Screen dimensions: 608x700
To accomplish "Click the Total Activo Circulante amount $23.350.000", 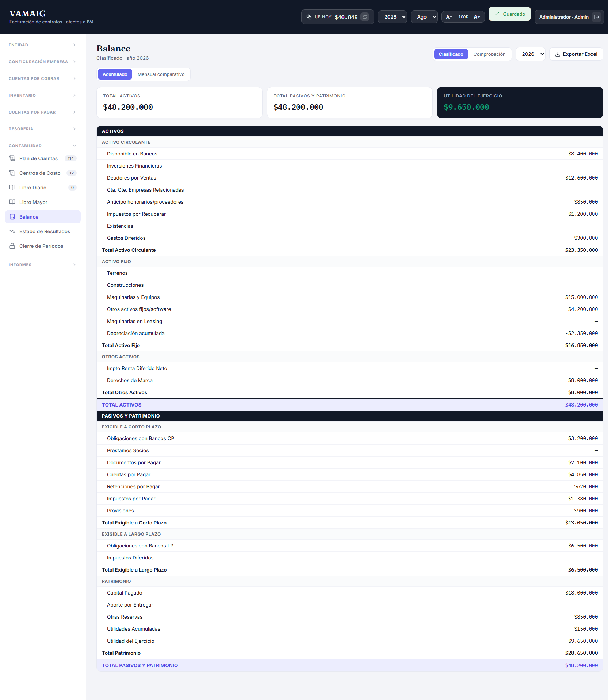I will point(581,250).
